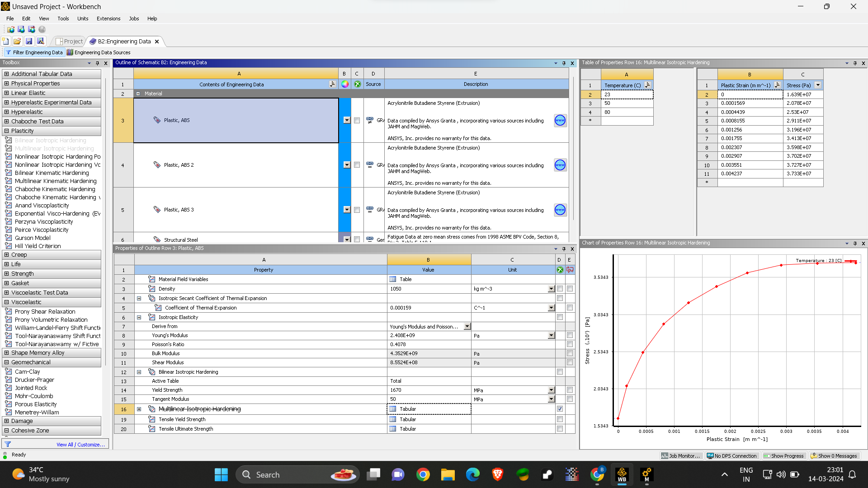Click Filter Engineering Data button

coord(34,52)
